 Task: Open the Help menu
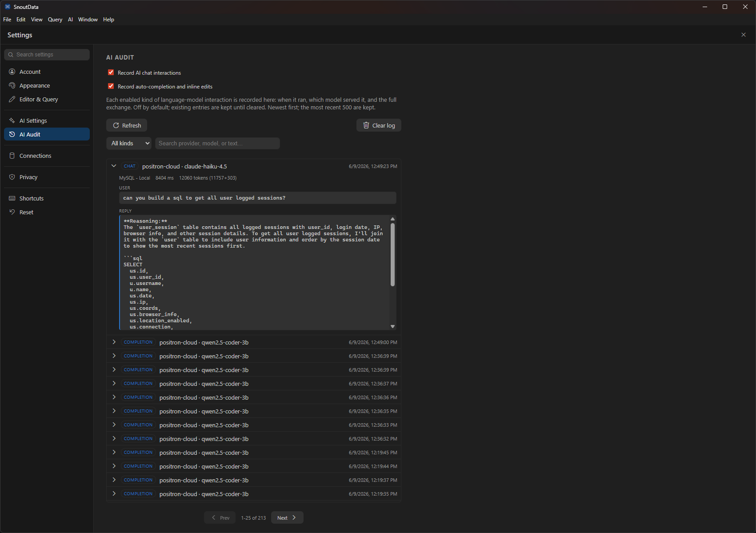point(109,20)
